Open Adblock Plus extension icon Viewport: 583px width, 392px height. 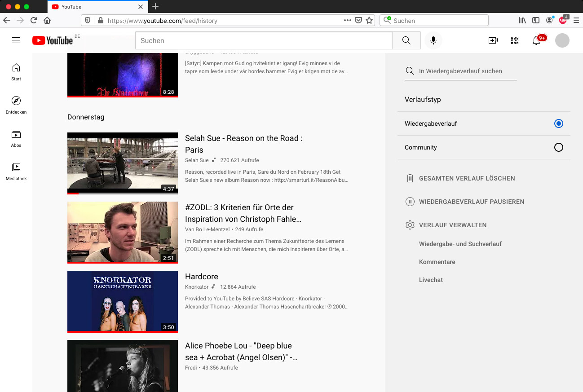pyautogui.click(x=563, y=20)
